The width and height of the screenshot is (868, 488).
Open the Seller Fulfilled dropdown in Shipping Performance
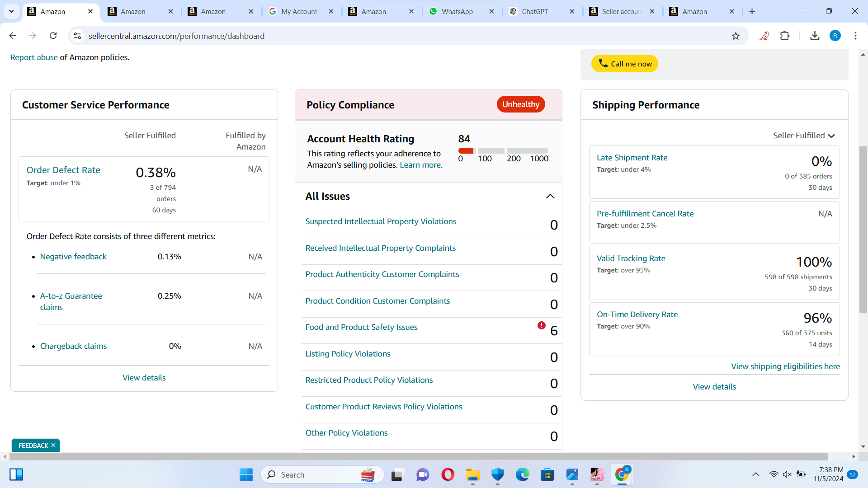pyautogui.click(x=804, y=136)
